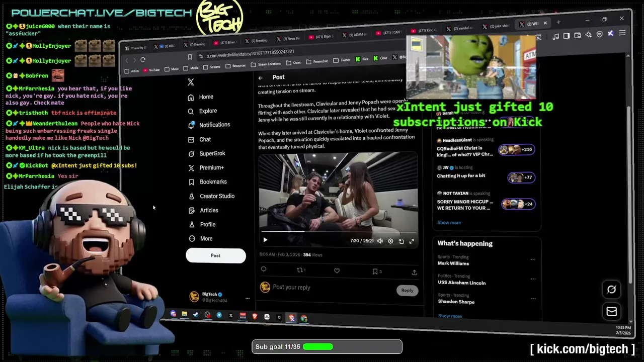Switch to the vandul browser tab
Screen dimensions: 644x362
[459, 28]
